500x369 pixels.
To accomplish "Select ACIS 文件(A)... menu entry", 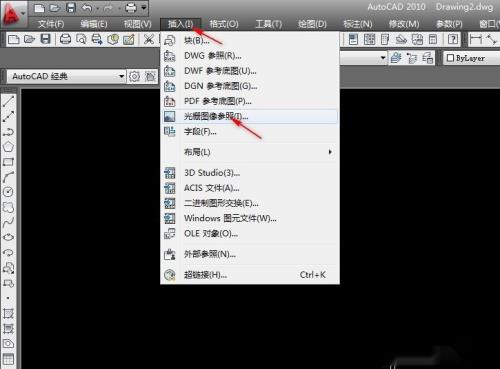I will (250, 188).
